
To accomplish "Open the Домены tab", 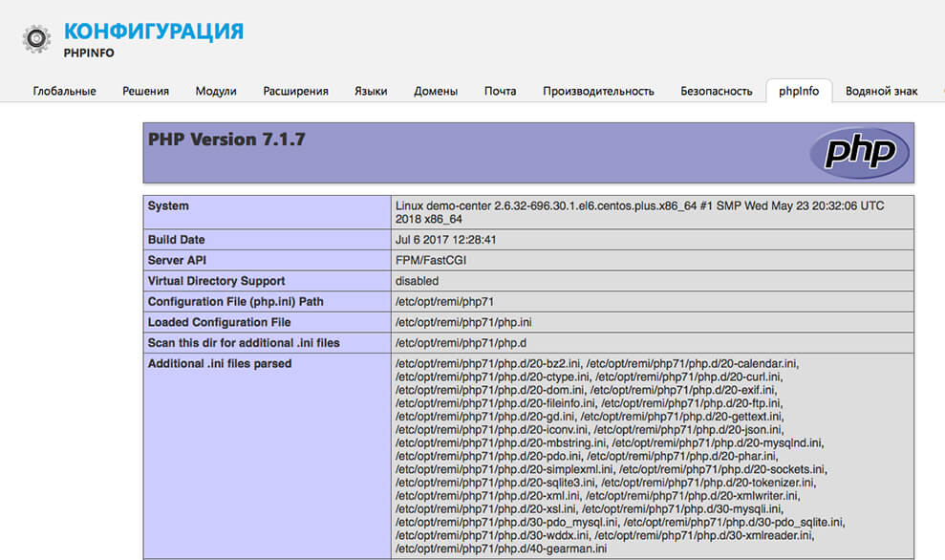I will [x=436, y=91].
